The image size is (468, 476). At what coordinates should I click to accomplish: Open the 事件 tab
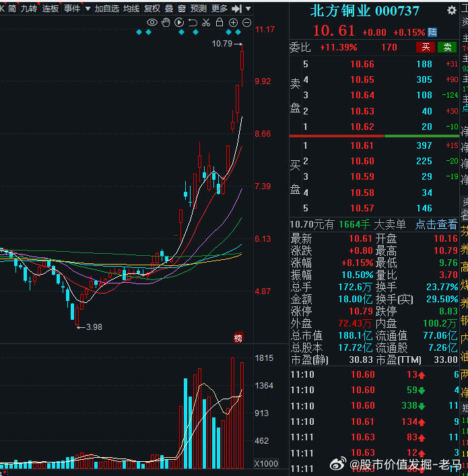click(x=72, y=9)
